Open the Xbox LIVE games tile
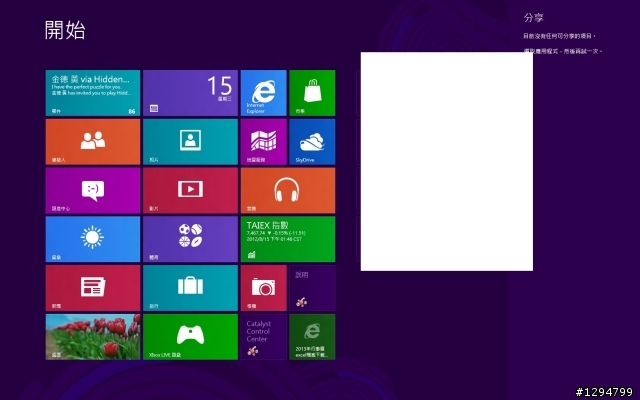 190,337
